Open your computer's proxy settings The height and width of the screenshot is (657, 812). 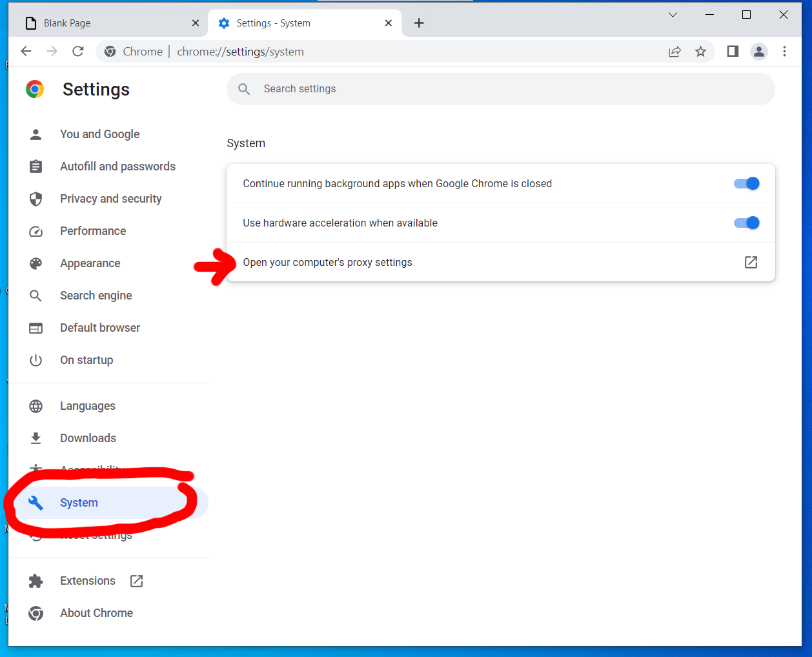pos(501,262)
